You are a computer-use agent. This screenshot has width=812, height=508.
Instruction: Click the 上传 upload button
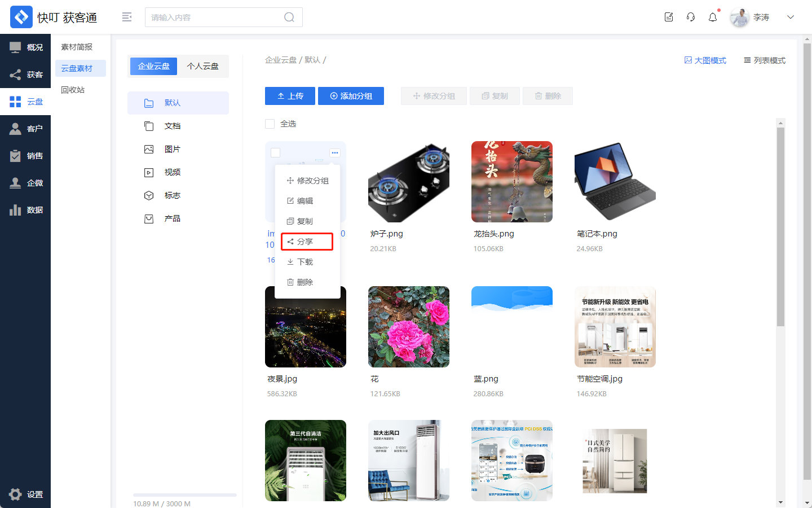pyautogui.click(x=290, y=96)
